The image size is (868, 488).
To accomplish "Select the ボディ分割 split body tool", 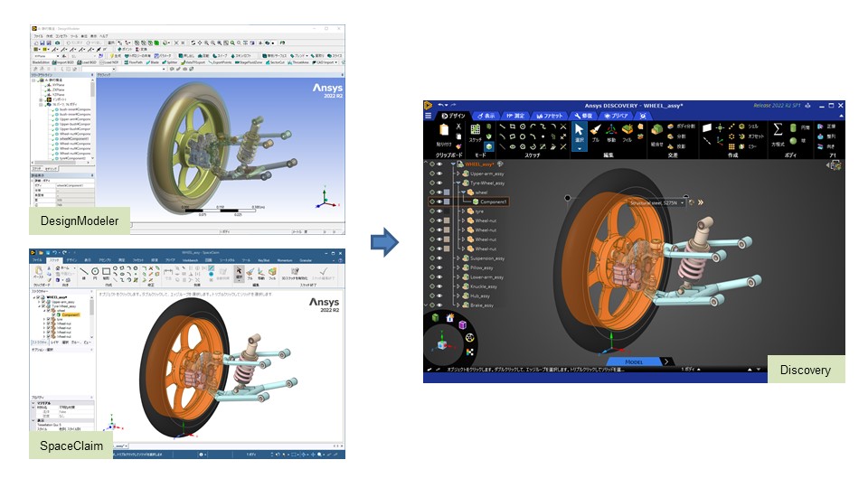I will click(682, 127).
